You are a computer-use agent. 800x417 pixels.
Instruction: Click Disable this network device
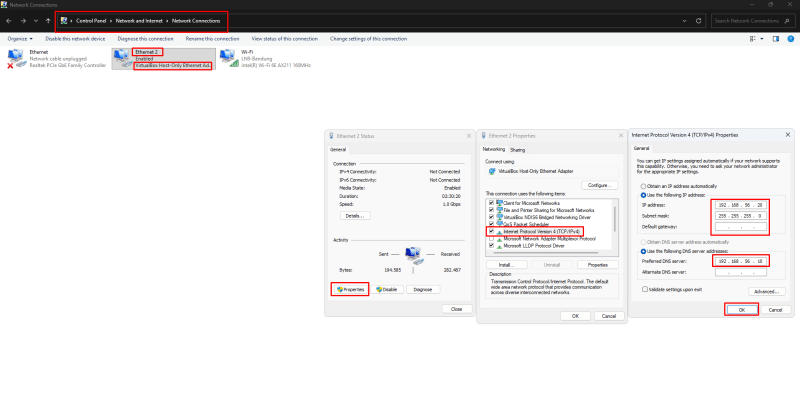click(x=75, y=39)
